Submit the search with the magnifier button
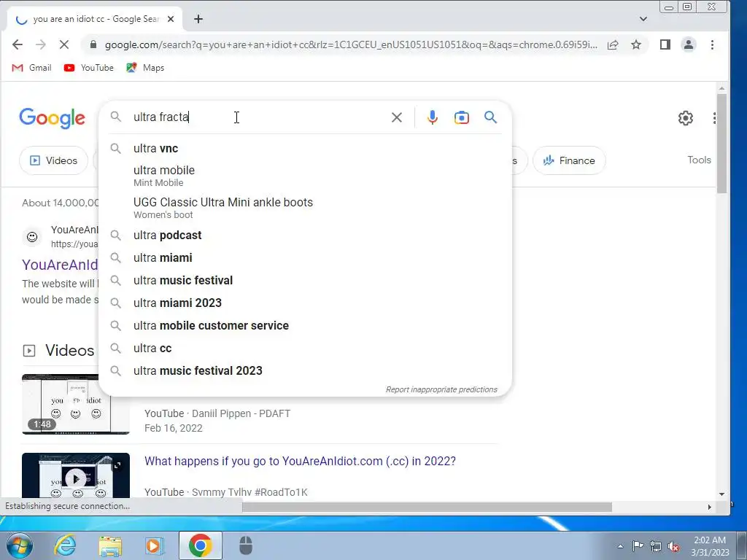The height and width of the screenshot is (560, 747). (x=490, y=117)
